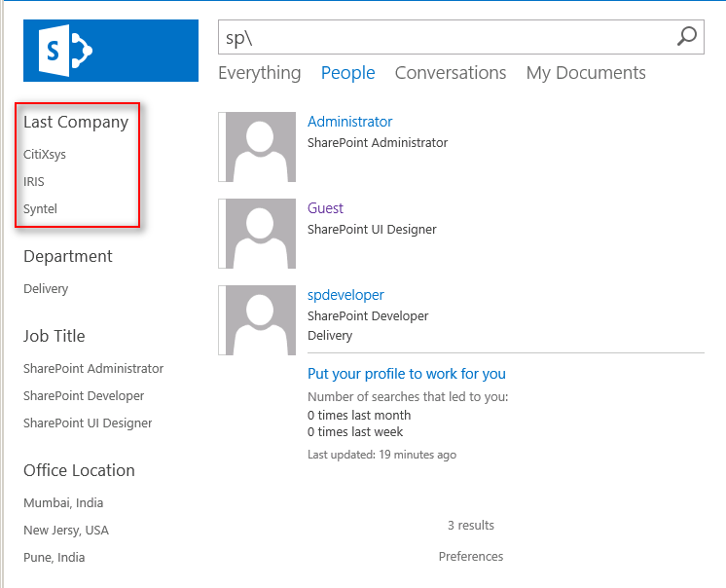
Task: Click Administrator's profile picture placeholder
Action: (260, 147)
